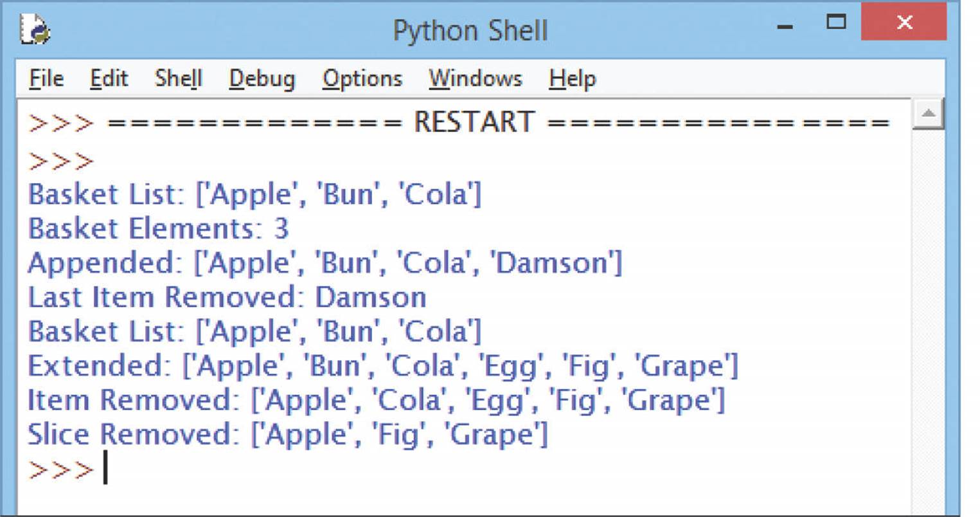Minimize the Python Shell window

[784, 26]
